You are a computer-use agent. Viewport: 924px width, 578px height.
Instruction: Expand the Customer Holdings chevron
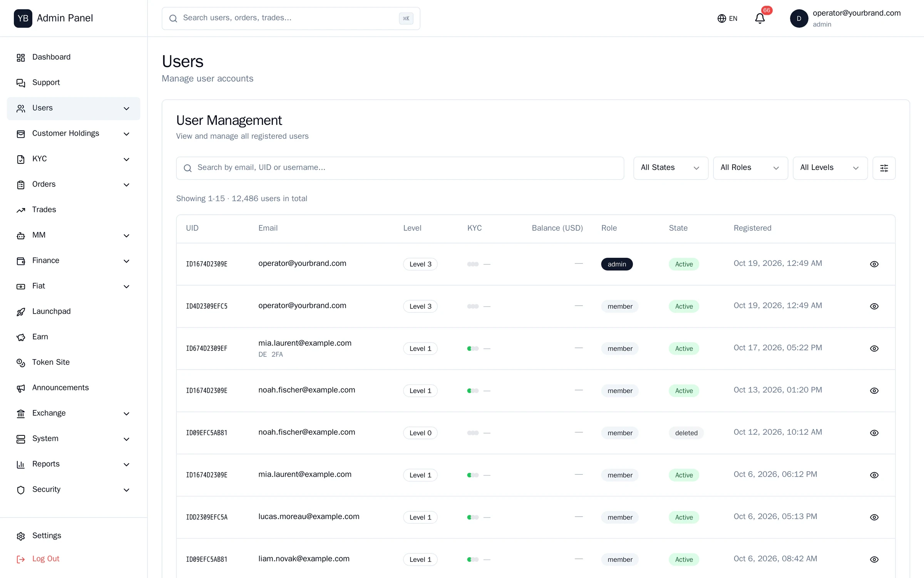click(x=126, y=134)
